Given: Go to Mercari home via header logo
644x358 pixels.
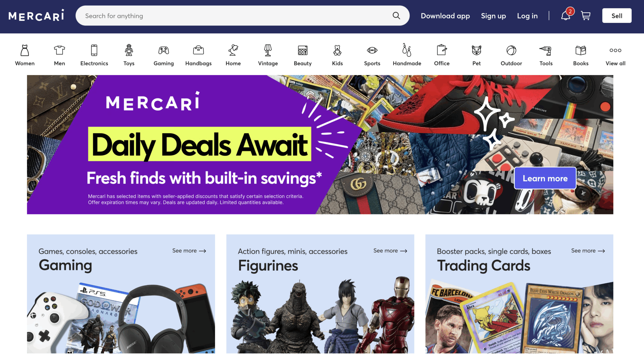Looking at the screenshot, I should 36,15.
